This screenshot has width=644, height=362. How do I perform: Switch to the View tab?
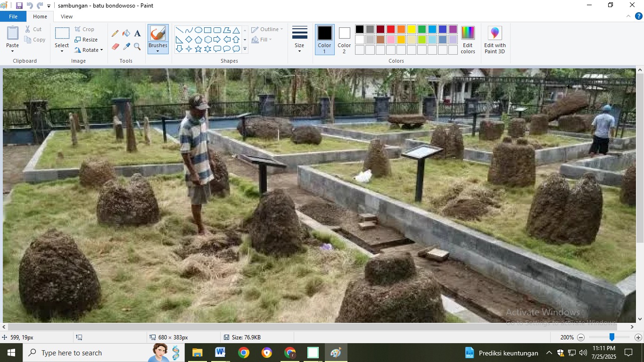point(67,16)
